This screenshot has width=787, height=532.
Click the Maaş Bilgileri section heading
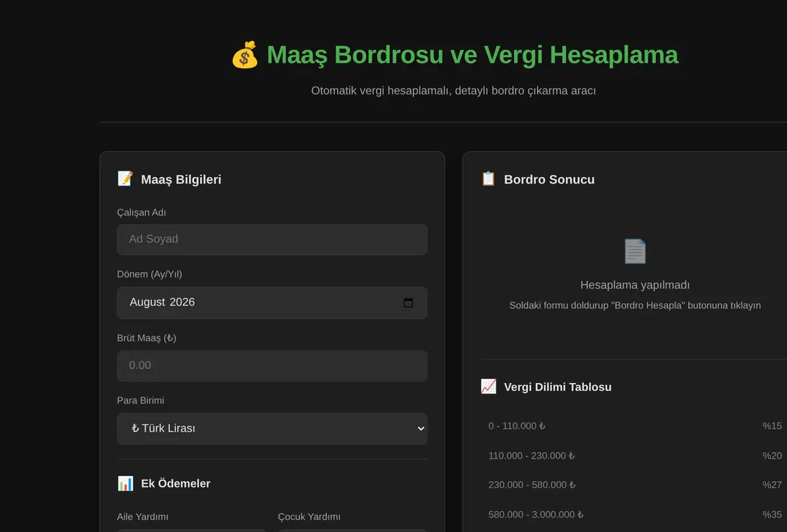(x=181, y=179)
